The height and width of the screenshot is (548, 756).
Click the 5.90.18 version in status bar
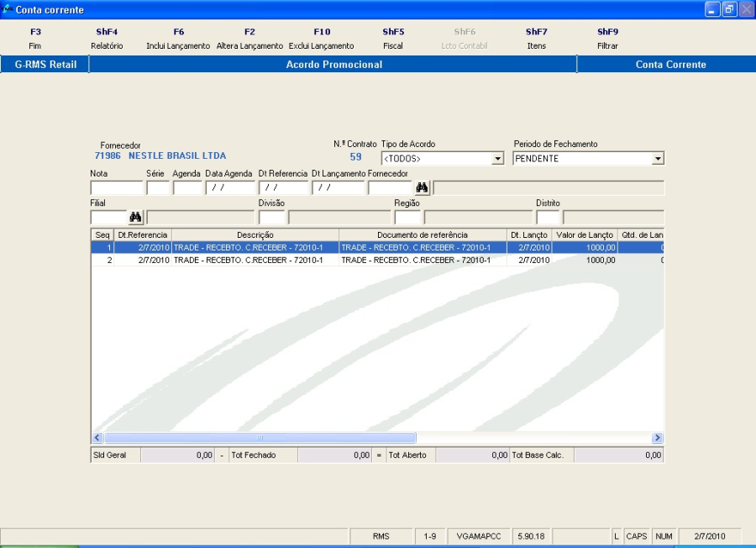(x=532, y=536)
